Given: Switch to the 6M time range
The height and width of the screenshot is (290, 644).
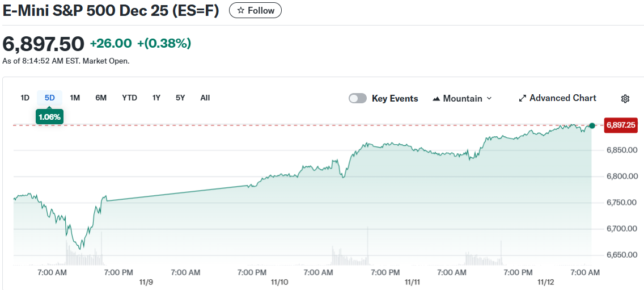Looking at the screenshot, I should tap(101, 98).
